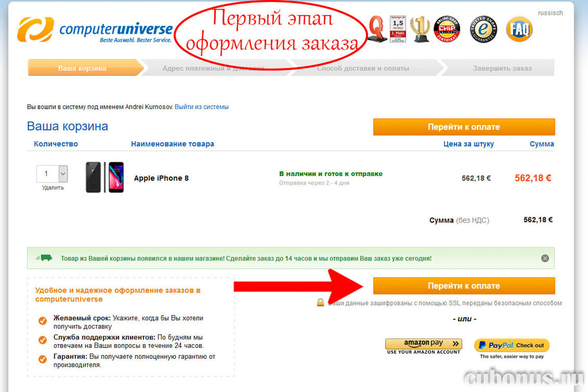Screen dimensions: 588x392
Task: Expand the quantity dropdown for iPhone 8
Action: pyautogui.click(x=63, y=174)
